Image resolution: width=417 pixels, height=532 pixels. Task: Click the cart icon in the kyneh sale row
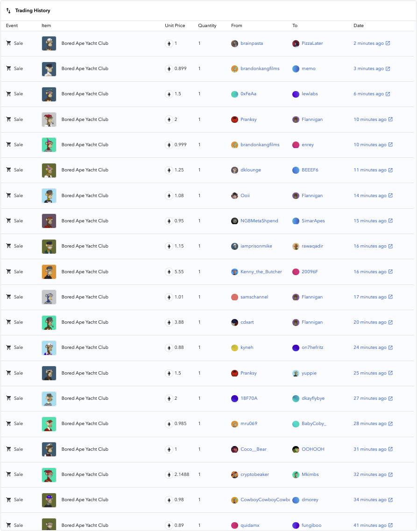[8, 348]
